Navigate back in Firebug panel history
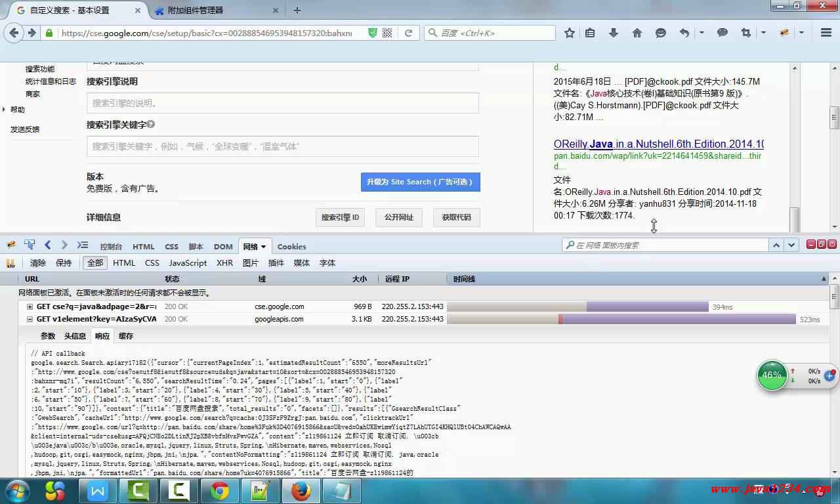 click(x=47, y=245)
